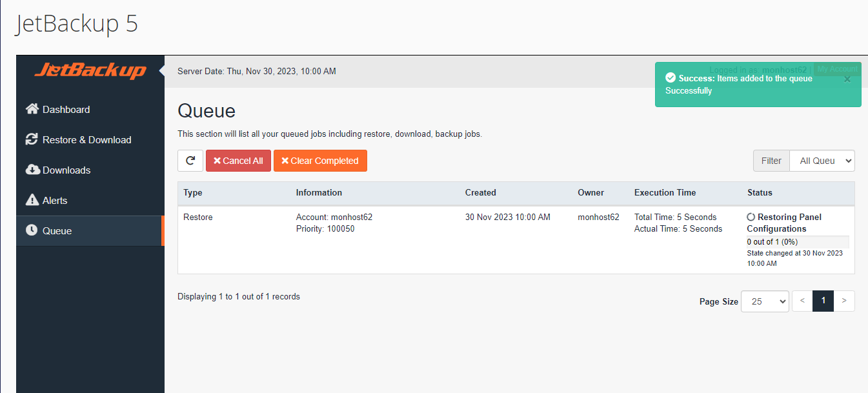The height and width of the screenshot is (393, 868).
Task: Click the Type column header
Action: [193, 192]
